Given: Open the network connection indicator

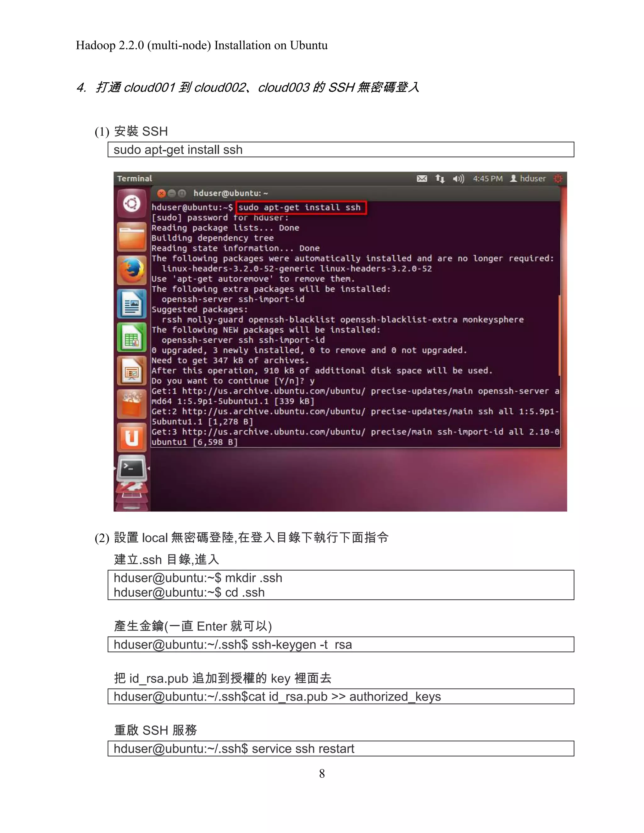Looking at the screenshot, I should click(440, 179).
